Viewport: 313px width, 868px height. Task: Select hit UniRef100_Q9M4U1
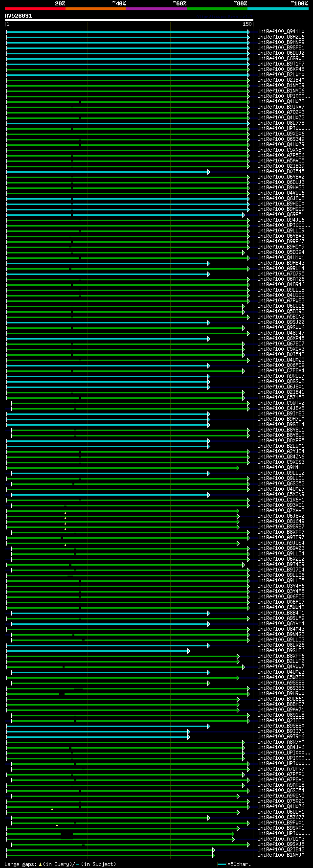tap(281, 468)
